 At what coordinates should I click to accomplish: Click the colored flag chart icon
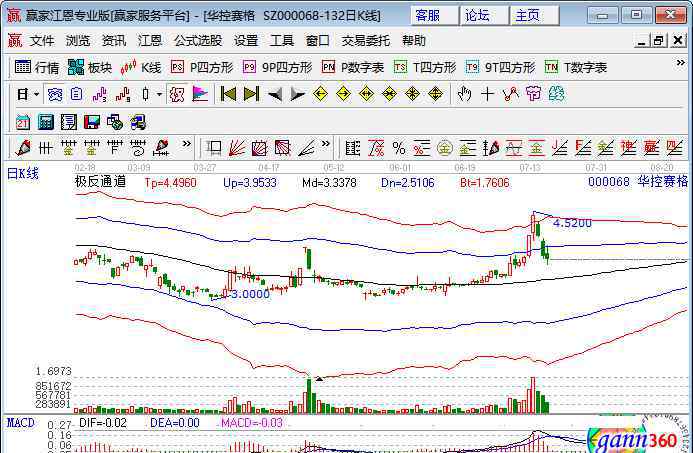[200, 94]
